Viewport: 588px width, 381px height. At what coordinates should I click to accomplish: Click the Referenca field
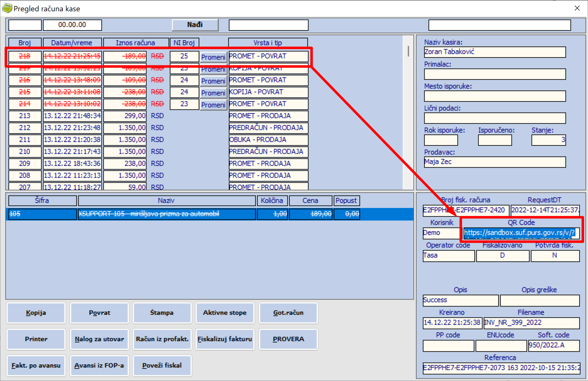[x=501, y=368]
